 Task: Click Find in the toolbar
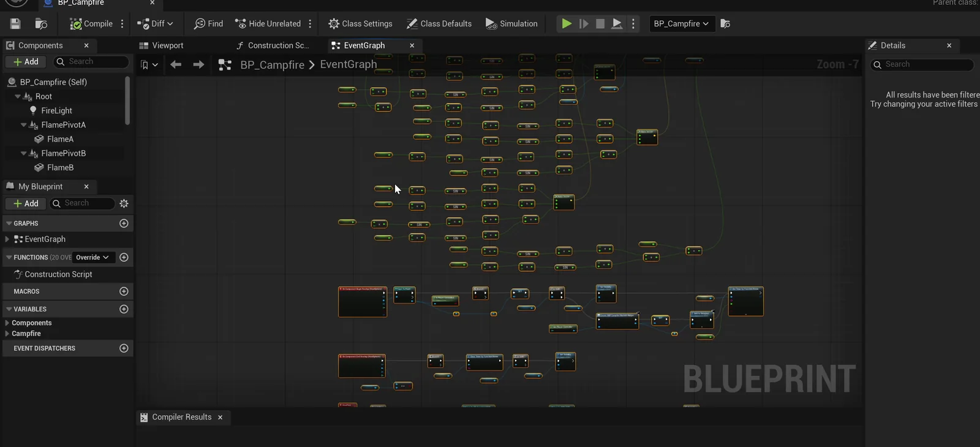(208, 24)
